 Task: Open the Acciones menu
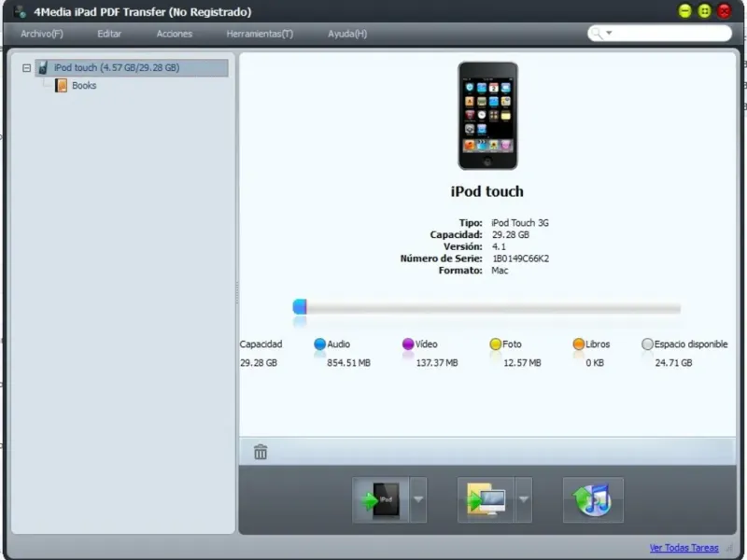(x=175, y=34)
